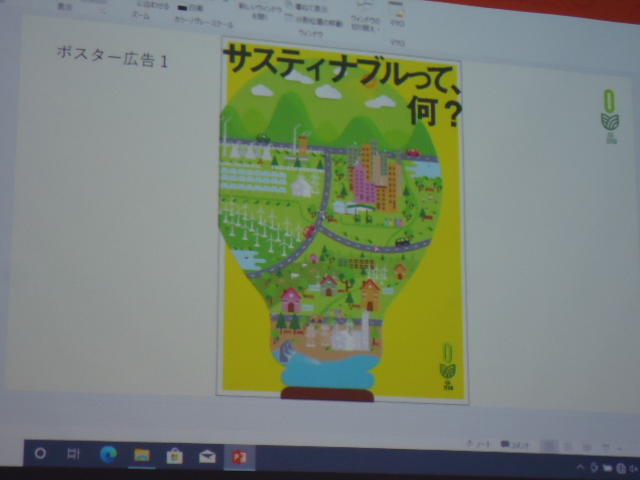
Task: Open Task View on the taskbar
Action: point(73,454)
